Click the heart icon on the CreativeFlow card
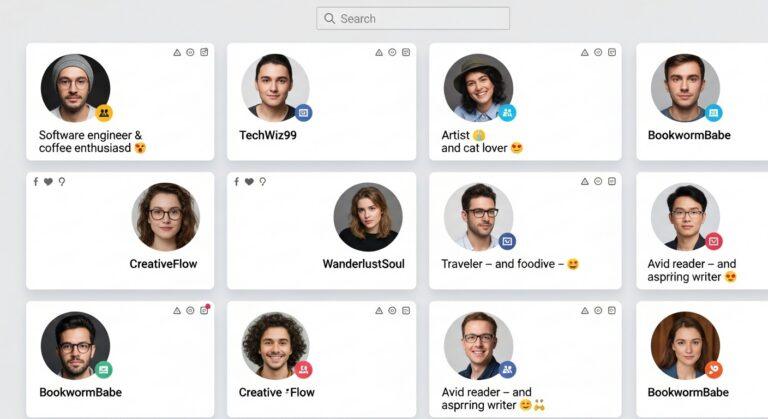Screen dimensions: 768x419 48,182
